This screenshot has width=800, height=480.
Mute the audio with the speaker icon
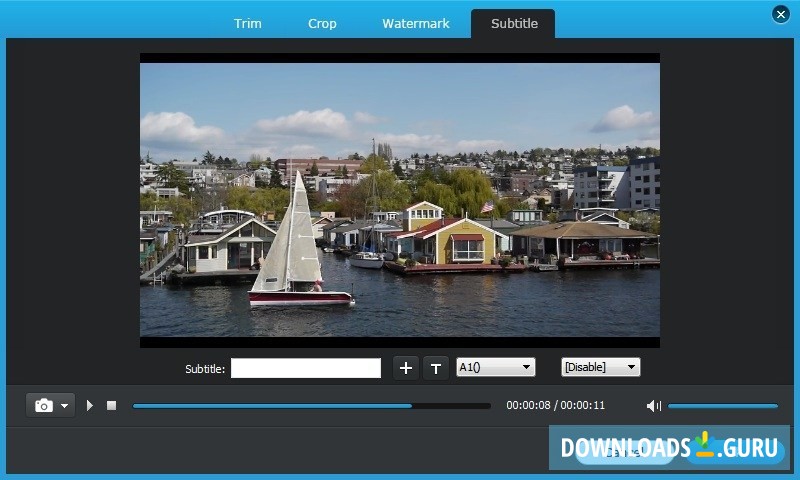coord(654,406)
